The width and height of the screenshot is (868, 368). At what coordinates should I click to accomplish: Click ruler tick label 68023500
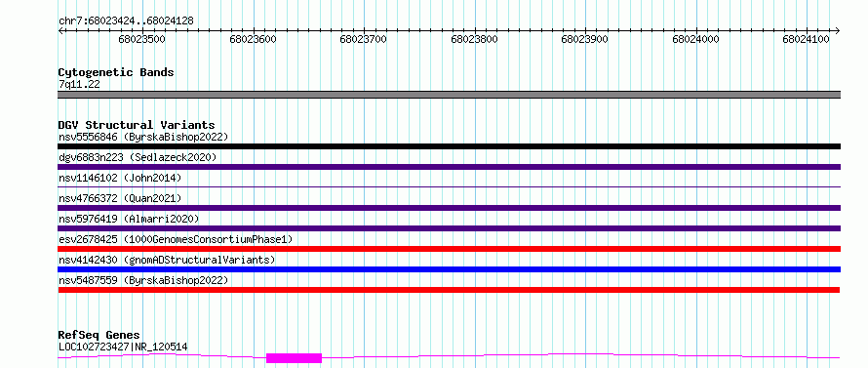pyautogui.click(x=141, y=39)
